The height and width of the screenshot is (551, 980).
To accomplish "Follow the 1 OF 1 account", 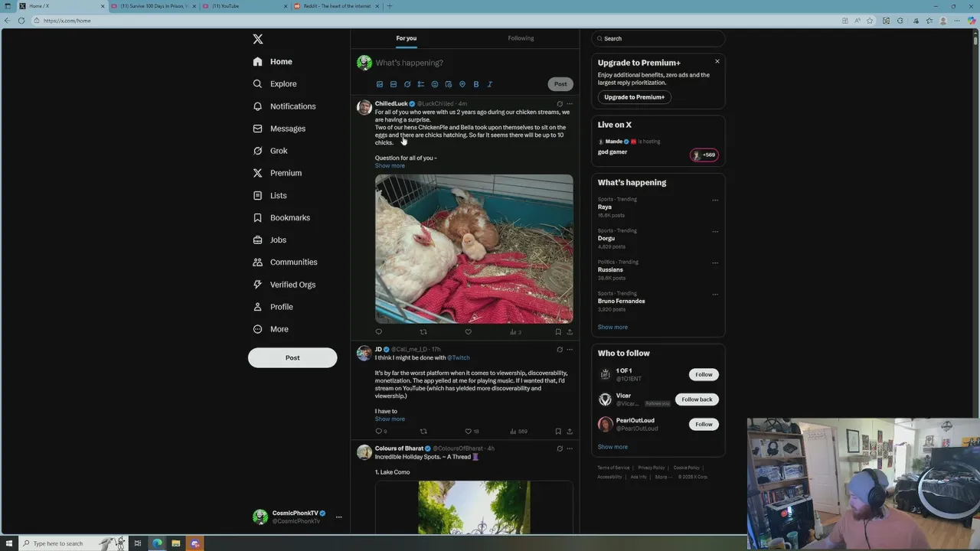I will pos(704,375).
